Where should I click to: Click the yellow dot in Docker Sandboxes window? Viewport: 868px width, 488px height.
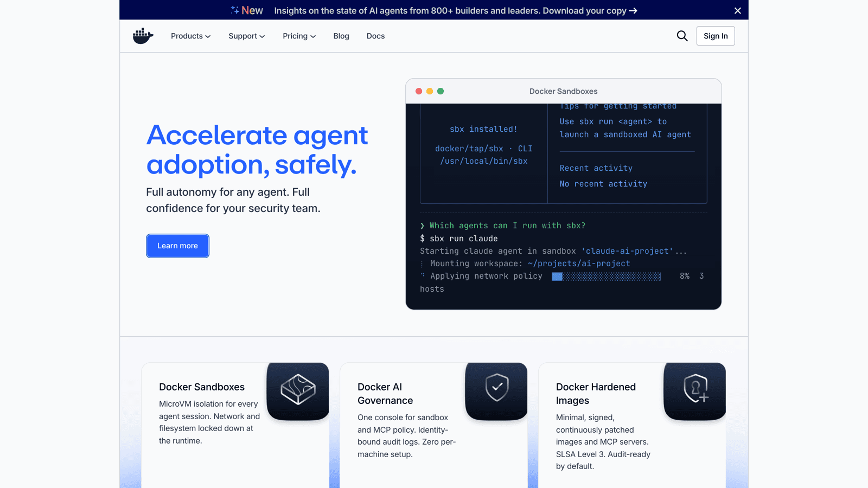click(430, 91)
